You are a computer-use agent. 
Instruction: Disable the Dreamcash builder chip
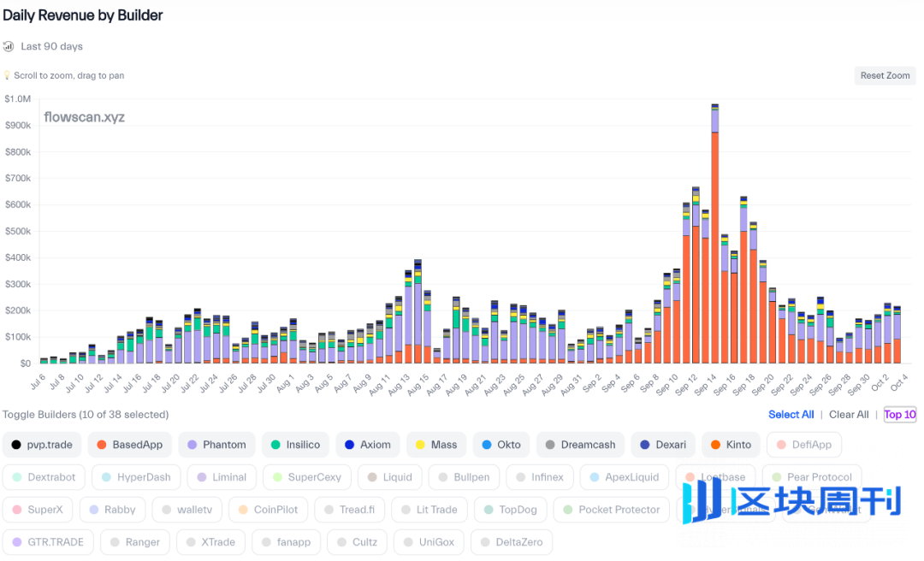pyautogui.click(x=580, y=445)
